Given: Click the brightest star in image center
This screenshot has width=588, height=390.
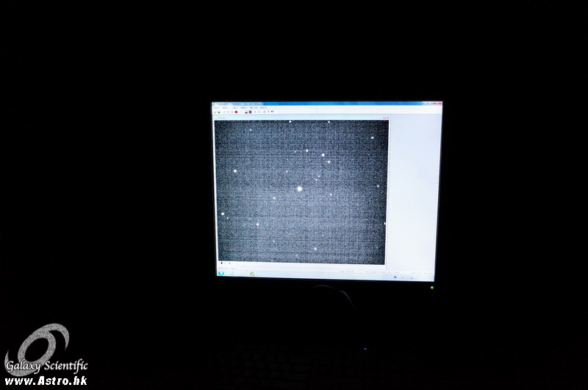Looking at the screenshot, I should (299, 189).
